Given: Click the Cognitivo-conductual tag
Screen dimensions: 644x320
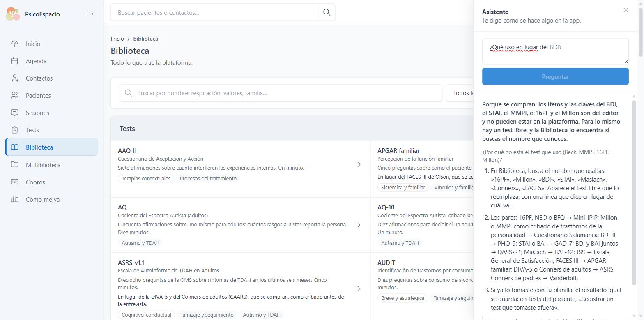Looking at the screenshot, I should click(146, 315).
